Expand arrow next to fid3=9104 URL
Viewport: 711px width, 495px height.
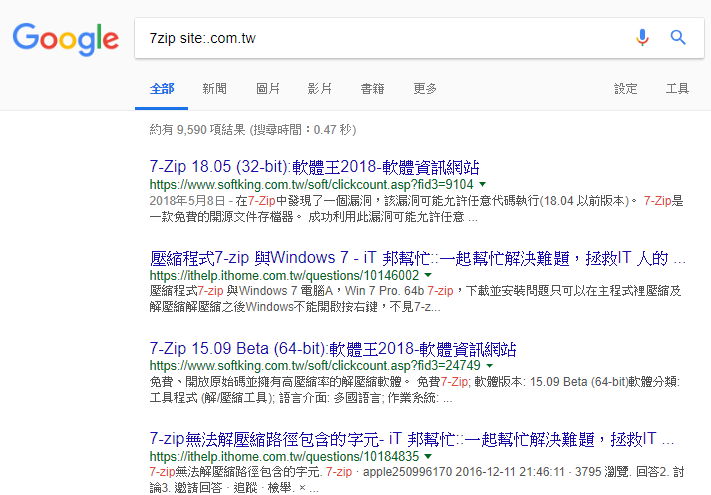(482, 184)
